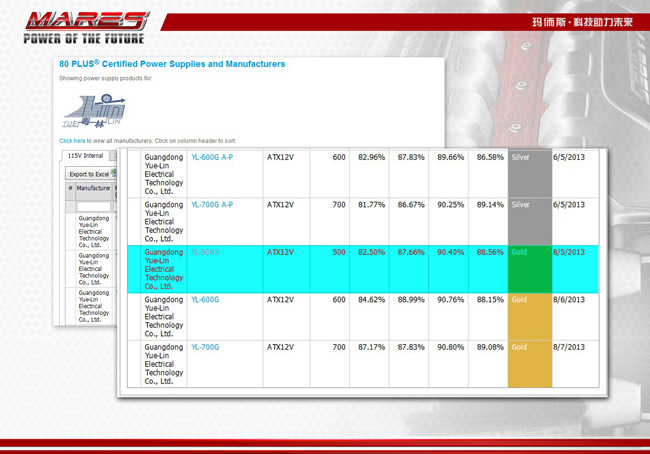The width and height of the screenshot is (650, 454).
Task: Click the date 8/7/2013
Action: [x=569, y=347]
